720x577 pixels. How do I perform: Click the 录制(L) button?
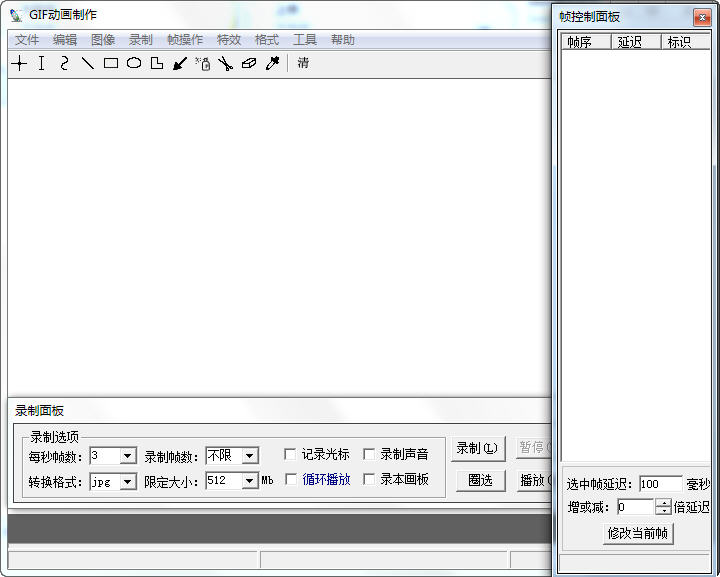(x=479, y=449)
